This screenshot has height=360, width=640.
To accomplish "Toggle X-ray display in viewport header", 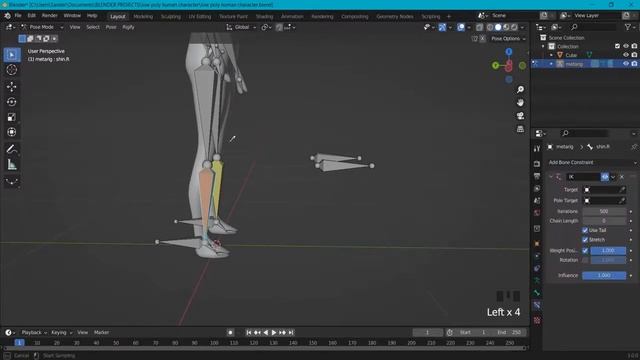I will click(480, 27).
